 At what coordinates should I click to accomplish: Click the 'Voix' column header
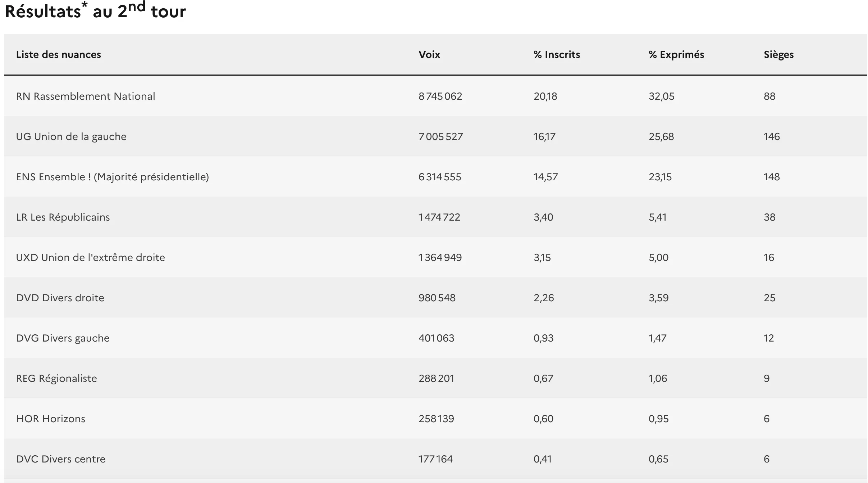429,55
